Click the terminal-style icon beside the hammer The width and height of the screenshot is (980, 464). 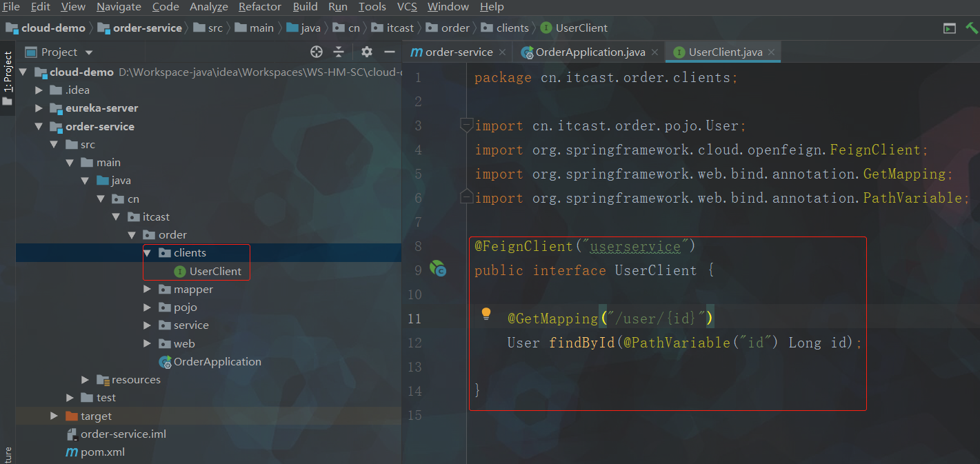(950, 28)
